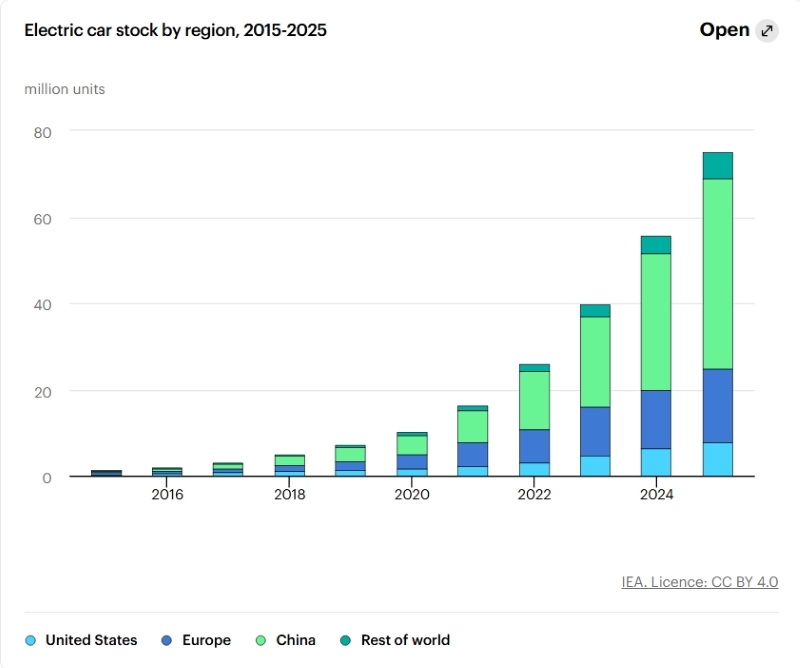Select the United States segment of the 2023 bar
Viewport: 800px width, 668px height.
click(595, 466)
